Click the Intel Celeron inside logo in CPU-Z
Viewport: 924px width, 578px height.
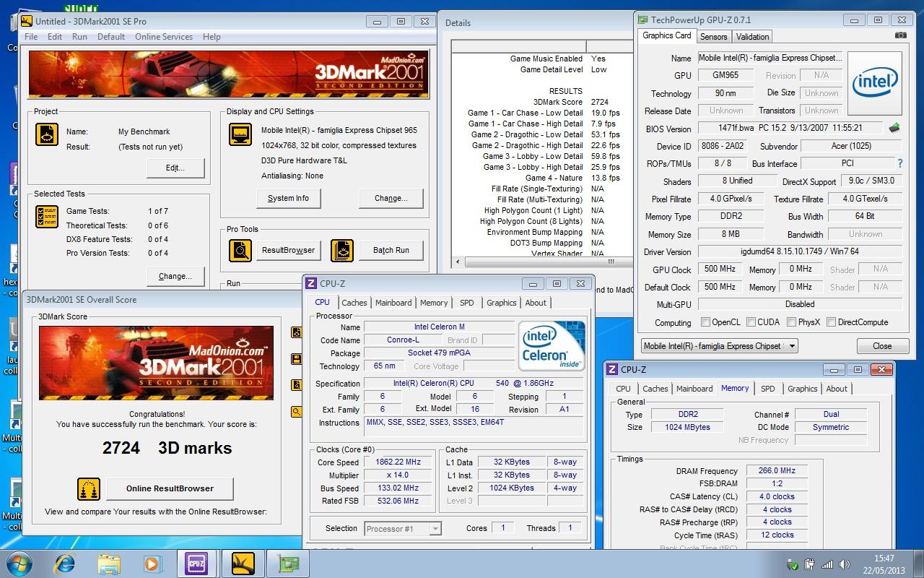pos(552,346)
